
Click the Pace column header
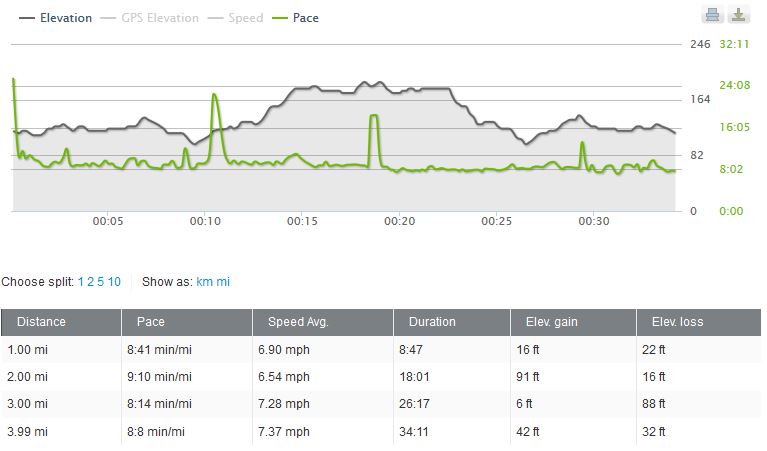(x=150, y=322)
